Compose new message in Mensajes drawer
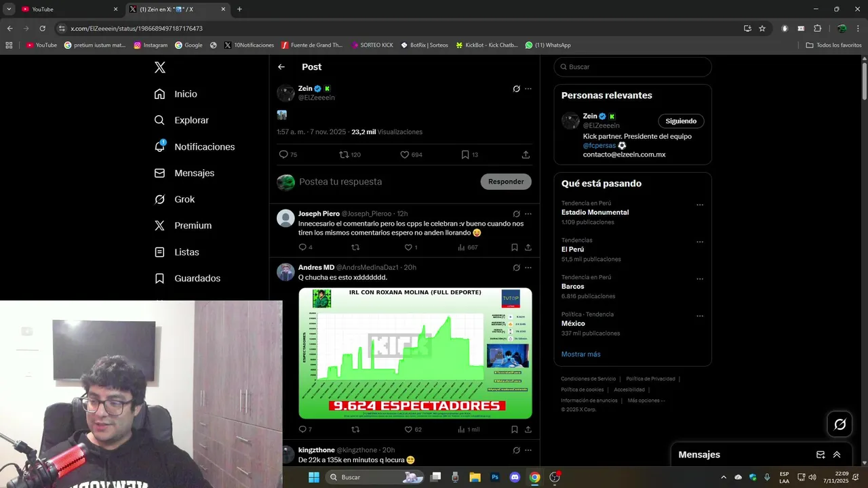 coord(821,455)
